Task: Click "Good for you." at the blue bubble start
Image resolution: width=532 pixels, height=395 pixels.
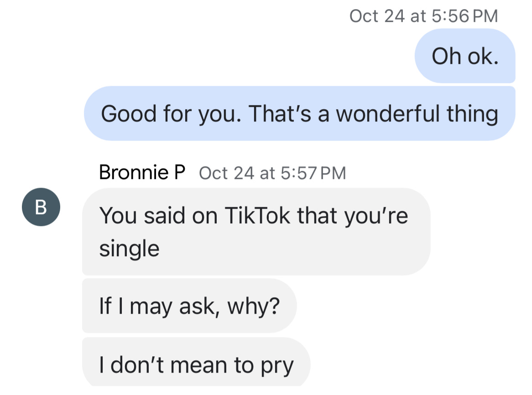Action: tap(172, 114)
